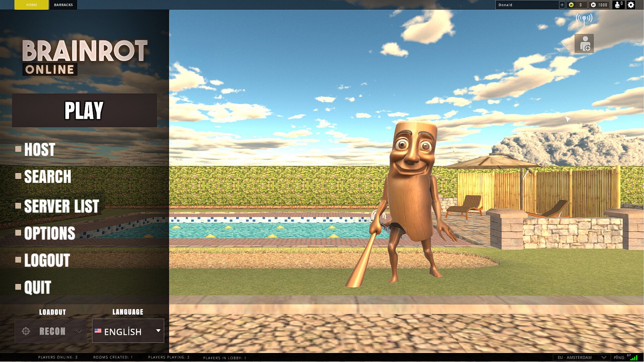Switch to the Barracks tab
The image size is (644, 362).
point(63,5)
